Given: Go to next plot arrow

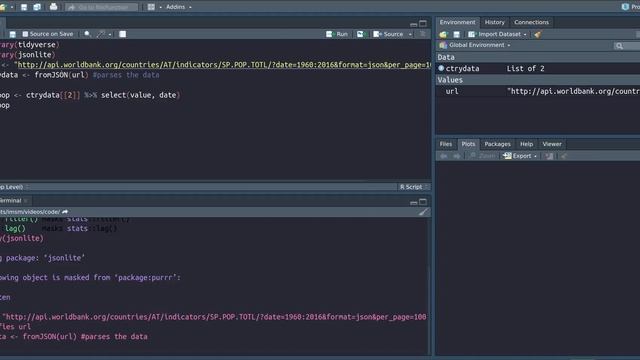Looking at the screenshot, I should 457,156.
